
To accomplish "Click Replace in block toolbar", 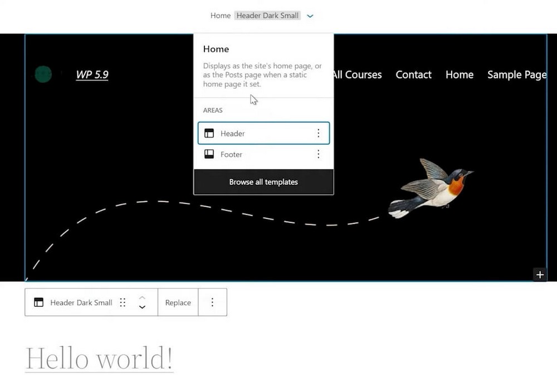I will pos(178,302).
